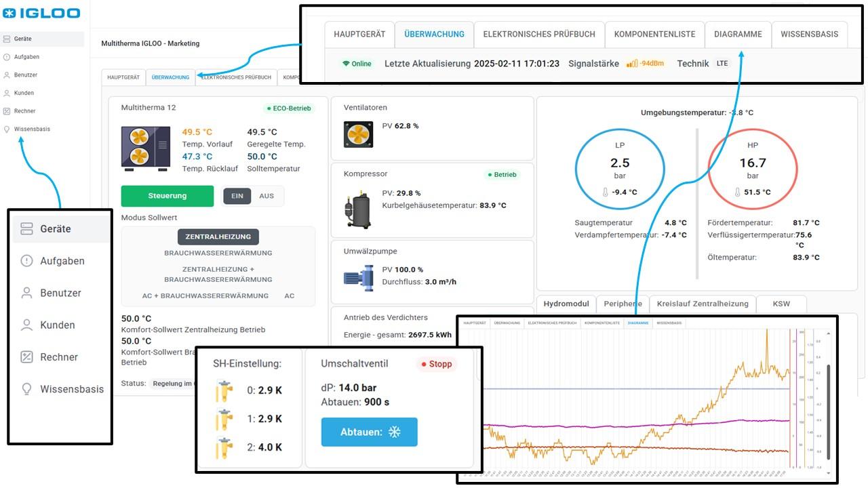Select the BRAUCHWASSERERWÄRMUNG only mode
The image size is (868, 488).
[x=218, y=253]
